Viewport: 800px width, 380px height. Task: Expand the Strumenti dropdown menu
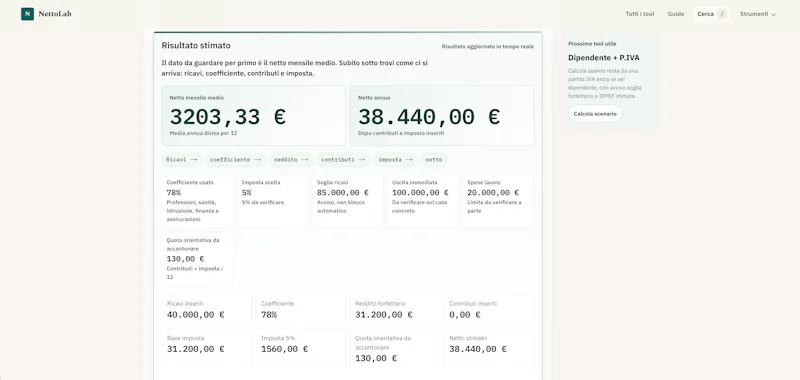pos(758,14)
